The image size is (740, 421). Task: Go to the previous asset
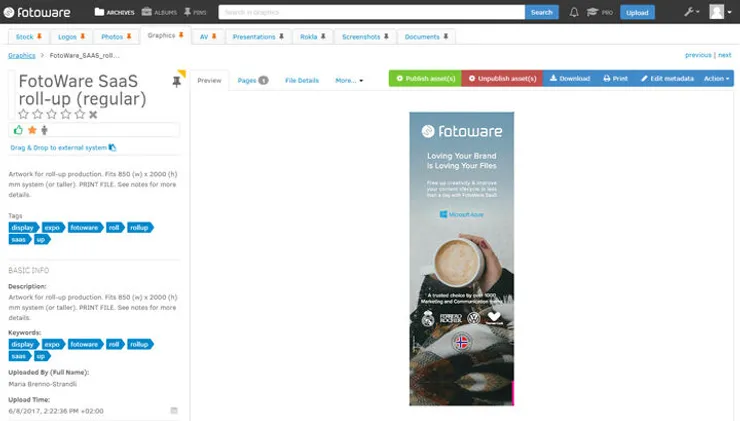[x=698, y=55]
